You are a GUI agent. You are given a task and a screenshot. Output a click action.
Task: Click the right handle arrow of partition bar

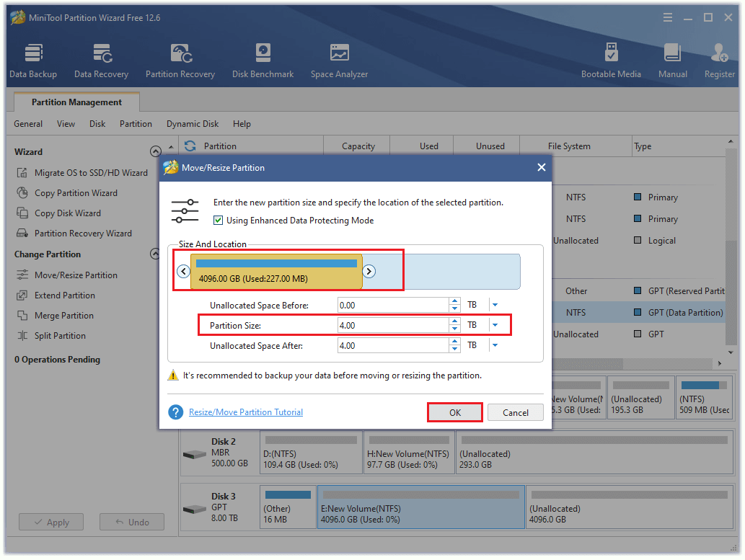(x=369, y=271)
